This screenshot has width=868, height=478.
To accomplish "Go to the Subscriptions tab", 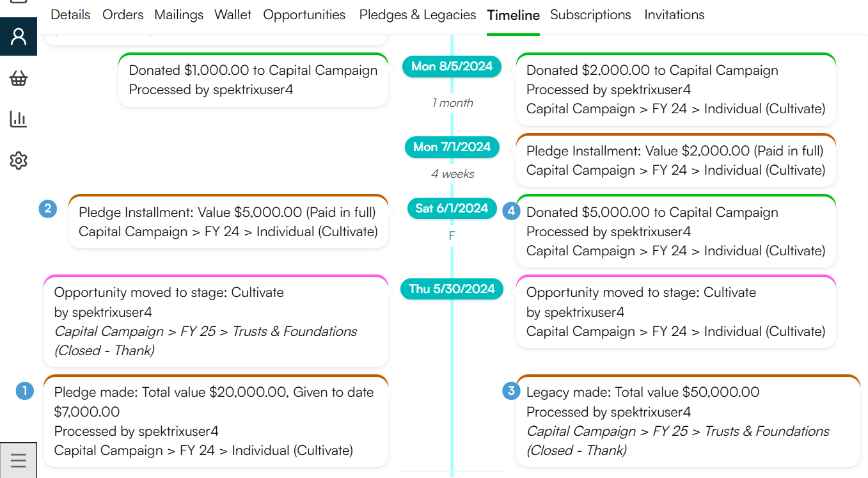I will 590,15.
